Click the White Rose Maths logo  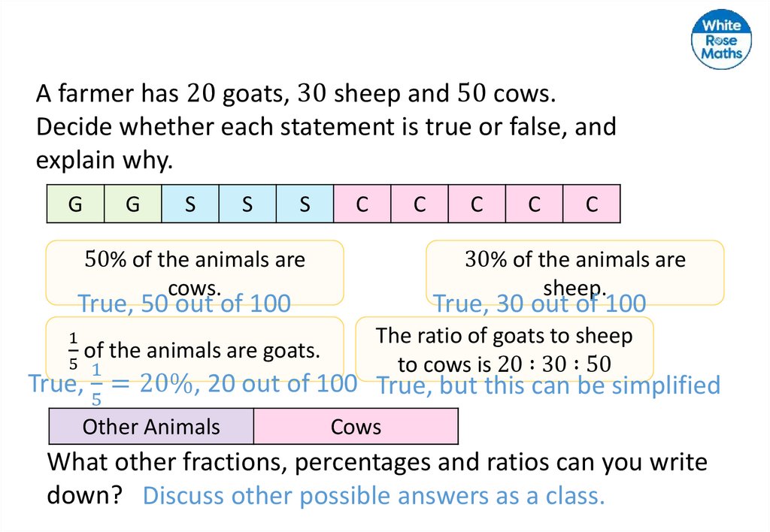point(721,40)
